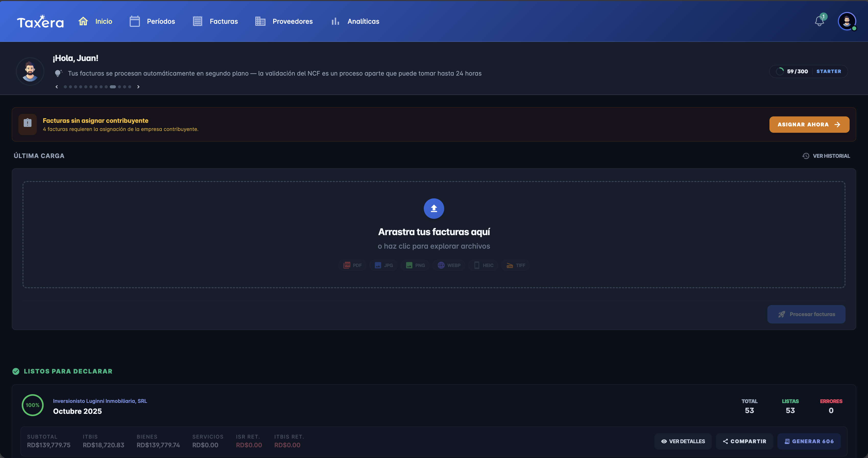Open Inversionista Luginni Inmobiliaria, SRL link

coord(100,401)
